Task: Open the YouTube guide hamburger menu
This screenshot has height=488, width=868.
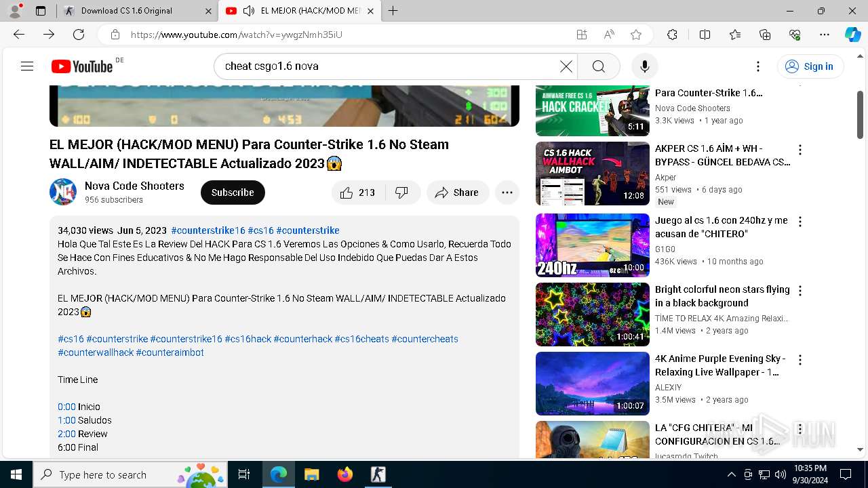Action: [x=27, y=66]
